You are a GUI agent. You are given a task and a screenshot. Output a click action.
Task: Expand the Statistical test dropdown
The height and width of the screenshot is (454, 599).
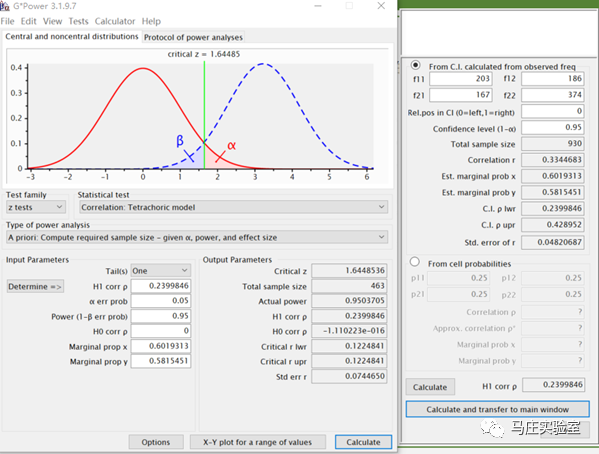click(x=233, y=207)
